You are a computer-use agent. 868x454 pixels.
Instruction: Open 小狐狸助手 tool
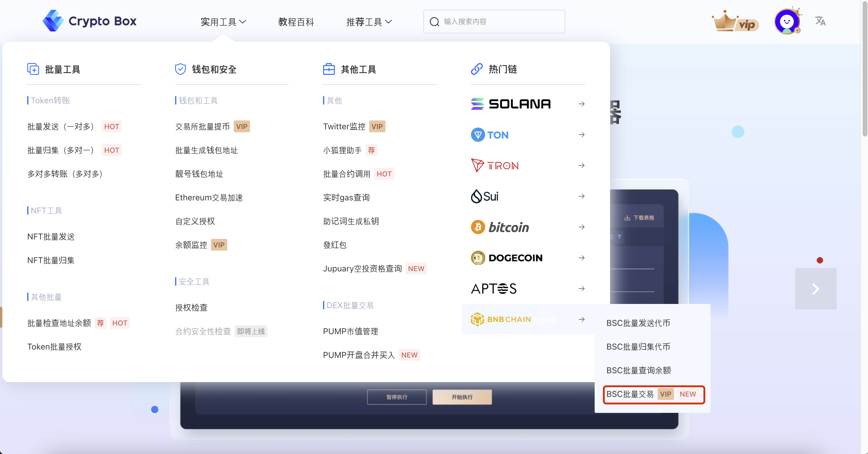point(342,150)
